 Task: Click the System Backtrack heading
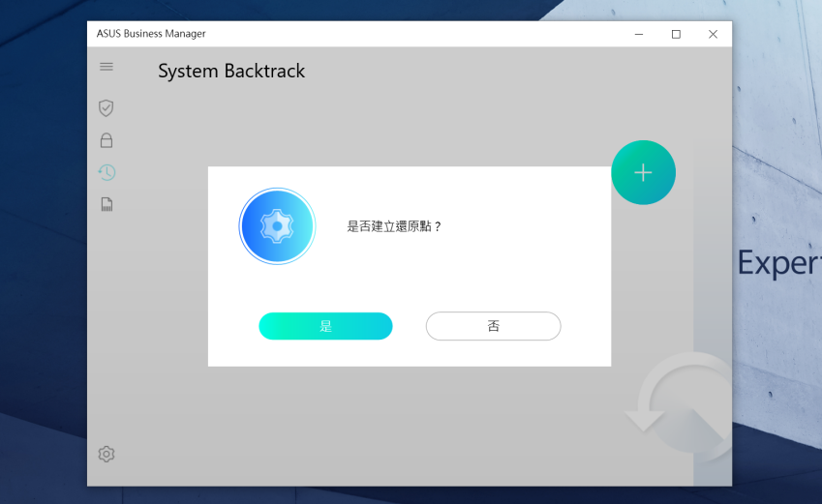[x=231, y=72]
